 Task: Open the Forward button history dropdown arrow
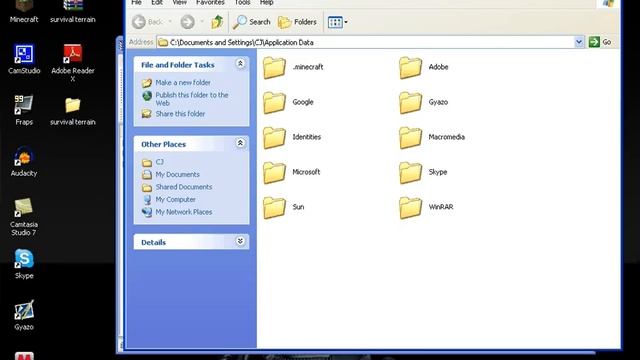pos(202,22)
